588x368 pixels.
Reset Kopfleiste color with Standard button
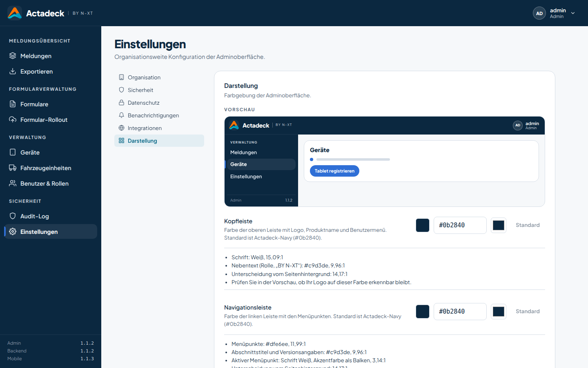coord(528,225)
